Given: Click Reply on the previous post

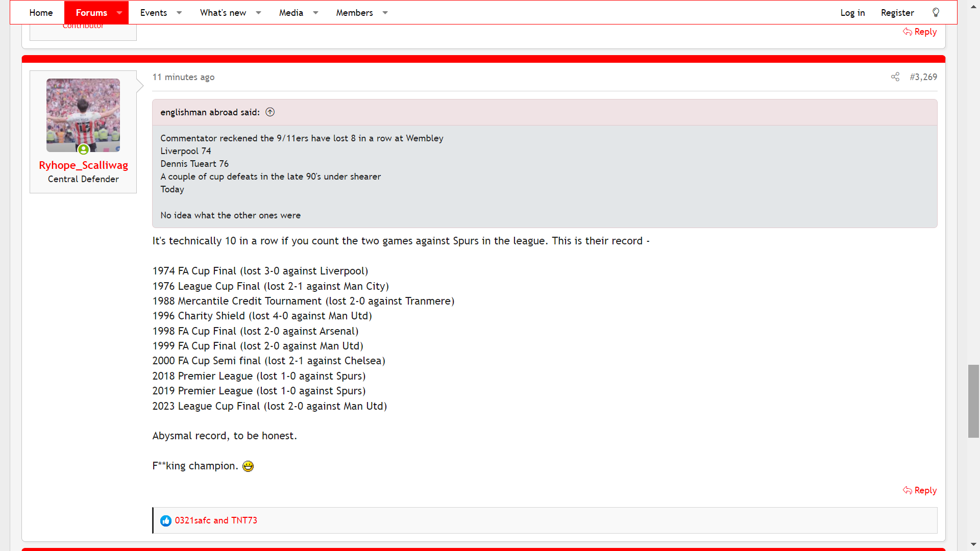Looking at the screenshot, I should click(x=920, y=32).
